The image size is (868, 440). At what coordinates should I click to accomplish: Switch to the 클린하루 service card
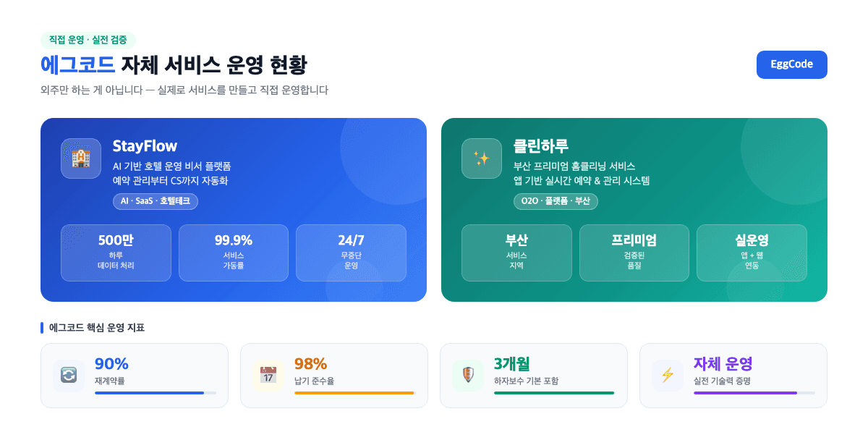[634, 210]
